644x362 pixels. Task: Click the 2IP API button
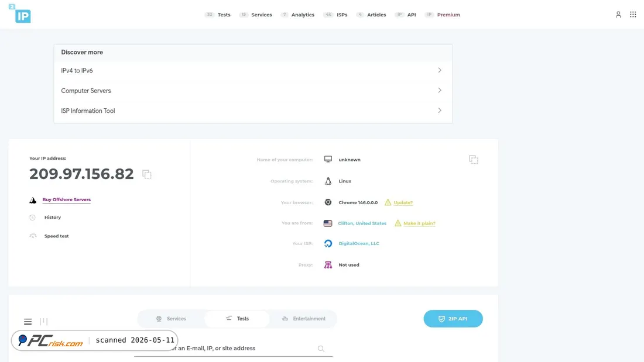pyautogui.click(x=453, y=319)
